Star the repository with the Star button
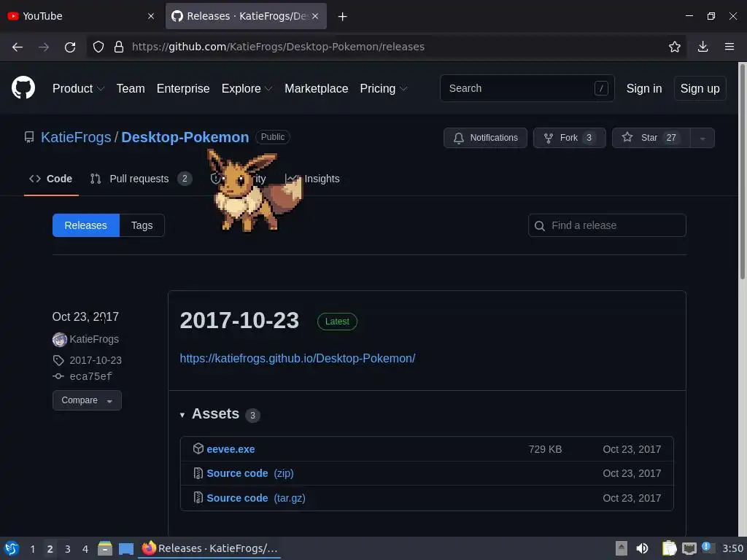747x560 pixels. tap(651, 138)
